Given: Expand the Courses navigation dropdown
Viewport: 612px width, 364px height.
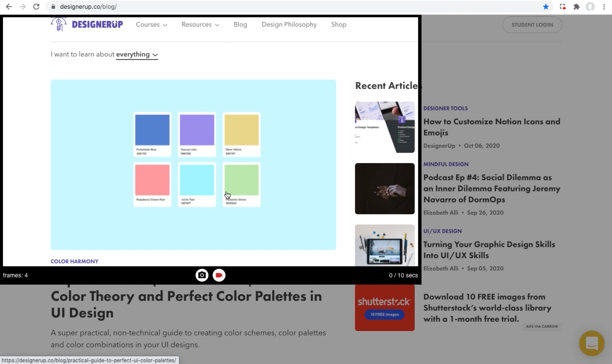Looking at the screenshot, I should [151, 24].
